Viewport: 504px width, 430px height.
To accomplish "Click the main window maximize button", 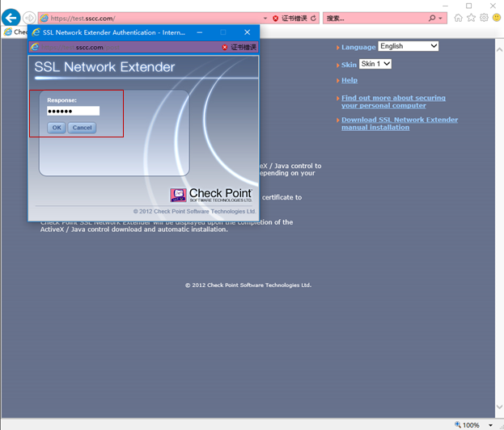I will tap(469, 6).
